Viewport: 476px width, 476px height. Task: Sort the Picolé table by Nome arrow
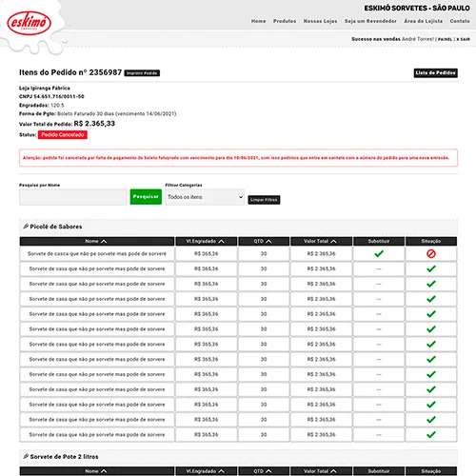104,242
